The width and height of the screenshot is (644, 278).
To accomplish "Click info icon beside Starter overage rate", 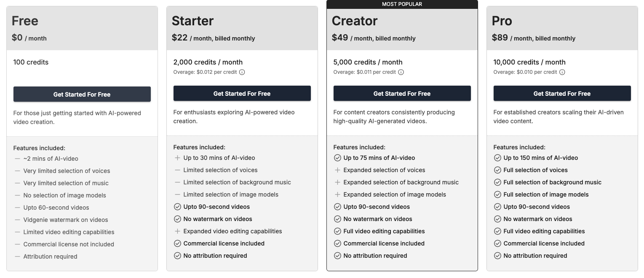I will pos(242,72).
